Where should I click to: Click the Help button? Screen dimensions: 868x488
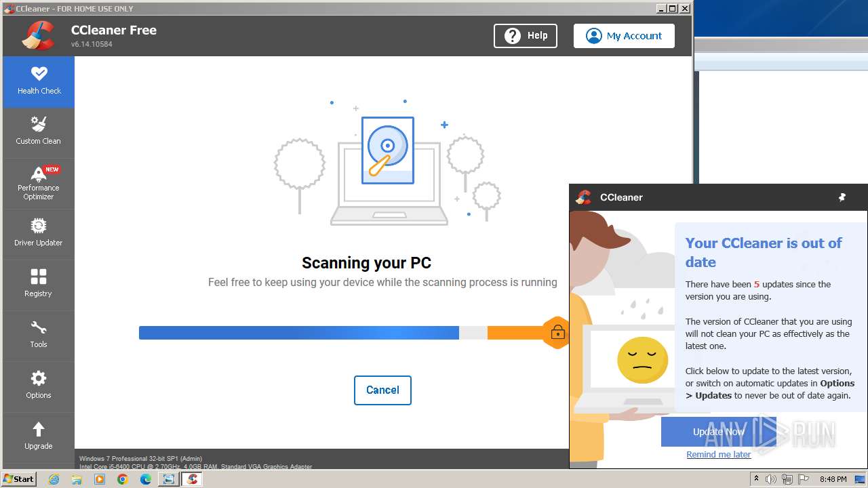coord(526,36)
